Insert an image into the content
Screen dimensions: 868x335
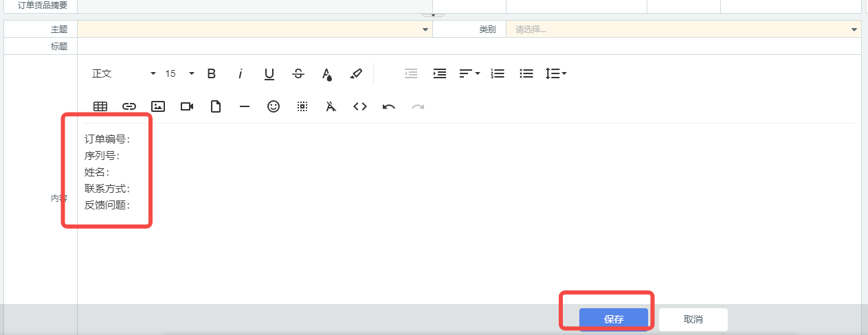[x=158, y=106]
